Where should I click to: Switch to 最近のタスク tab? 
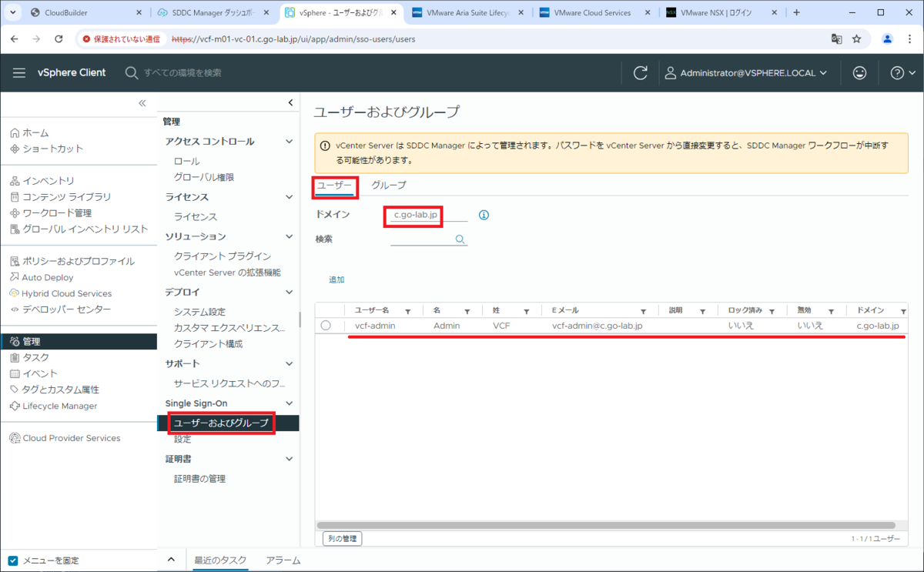(220, 560)
